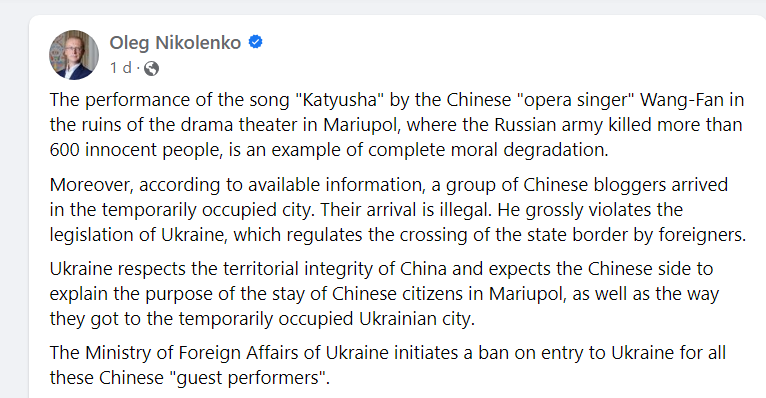Open the post via the 1 d timestamp
Viewport: 766px width, 398px height.
tap(121, 68)
